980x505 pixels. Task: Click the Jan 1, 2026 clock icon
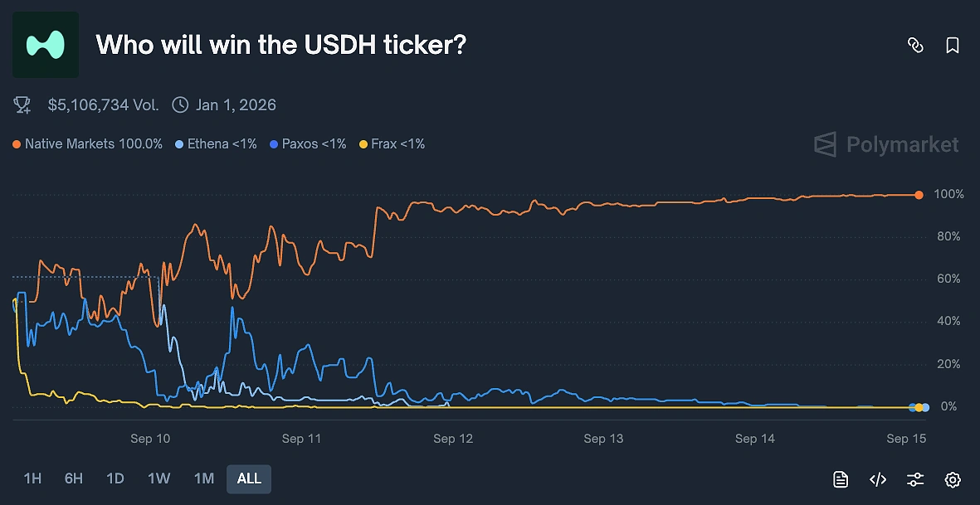pos(179,104)
